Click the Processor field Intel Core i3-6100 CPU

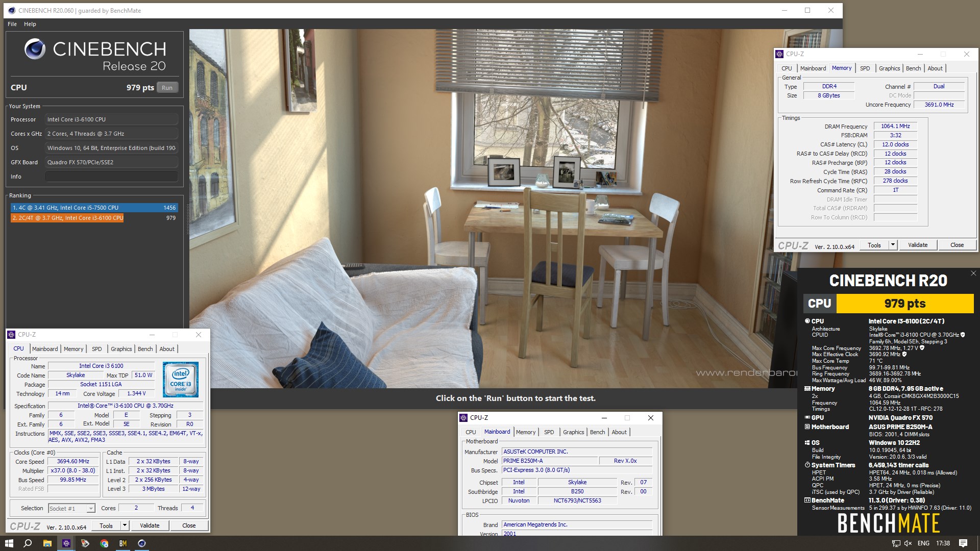click(x=111, y=119)
